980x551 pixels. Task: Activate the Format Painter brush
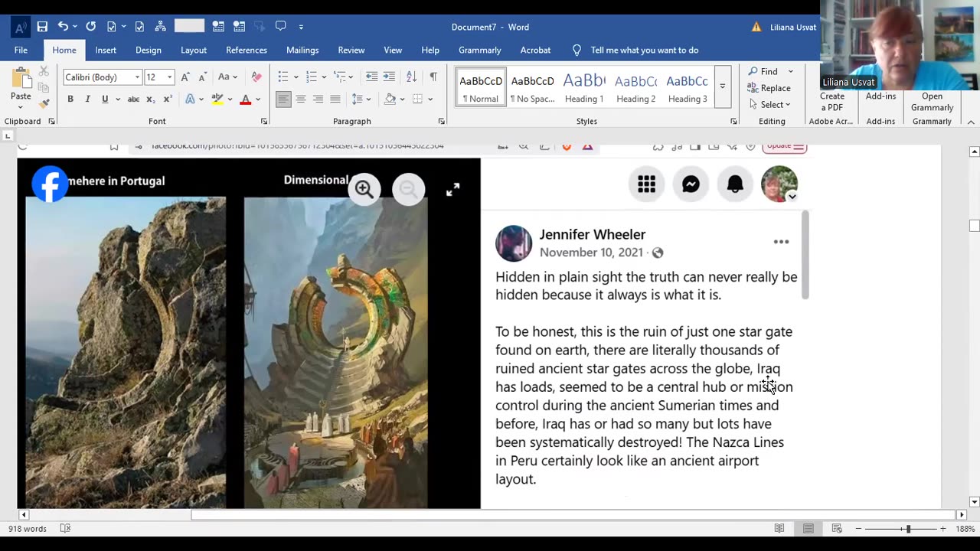(44, 103)
